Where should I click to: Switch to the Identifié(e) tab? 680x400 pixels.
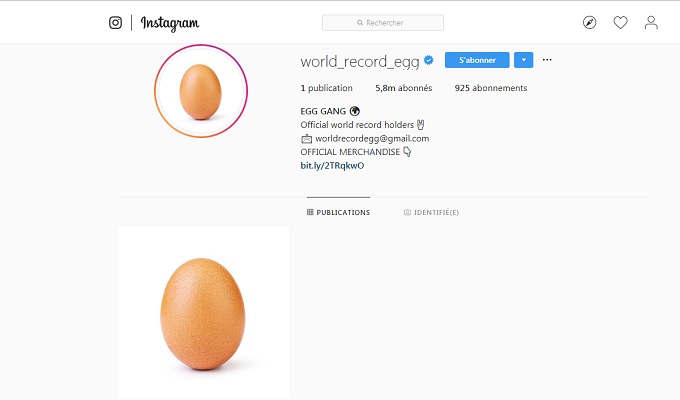click(x=431, y=212)
